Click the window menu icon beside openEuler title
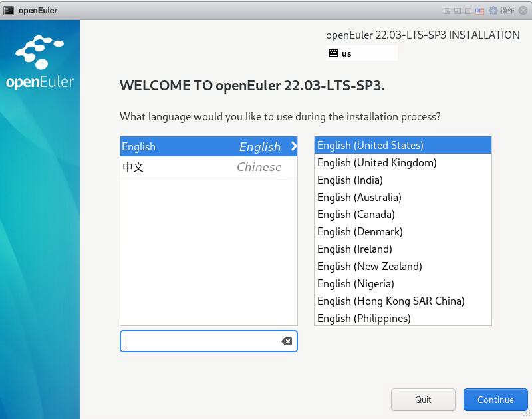Image resolution: width=532 pixels, height=419 pixels. click(x=8, y=10)
